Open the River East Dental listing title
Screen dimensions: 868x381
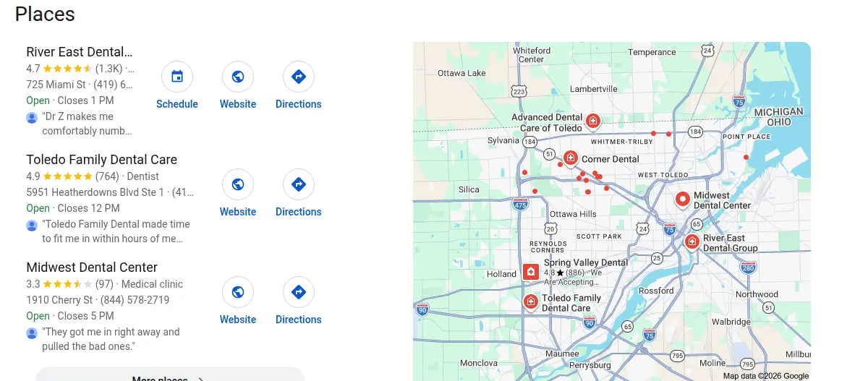pyautogui.click(x=80, y=52)
